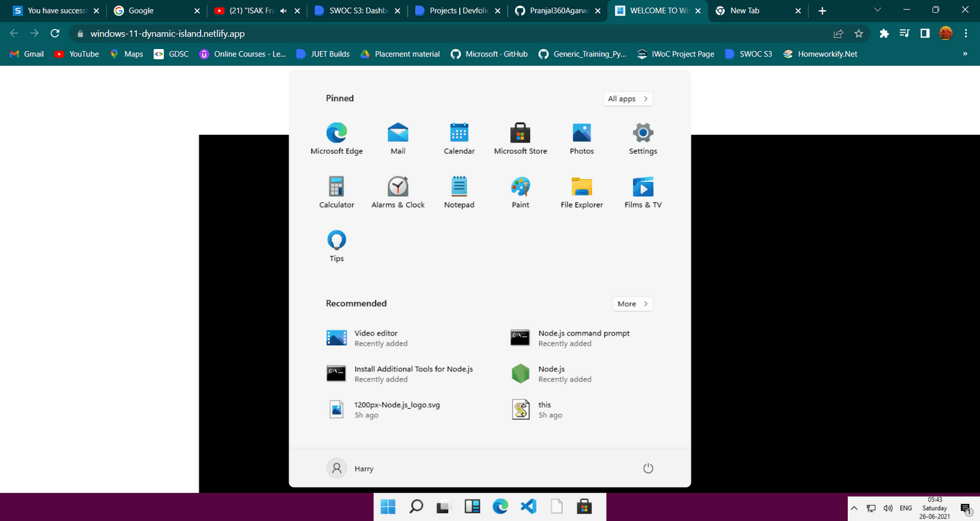Open the blank document taskbar icon

tap(556, 507)
